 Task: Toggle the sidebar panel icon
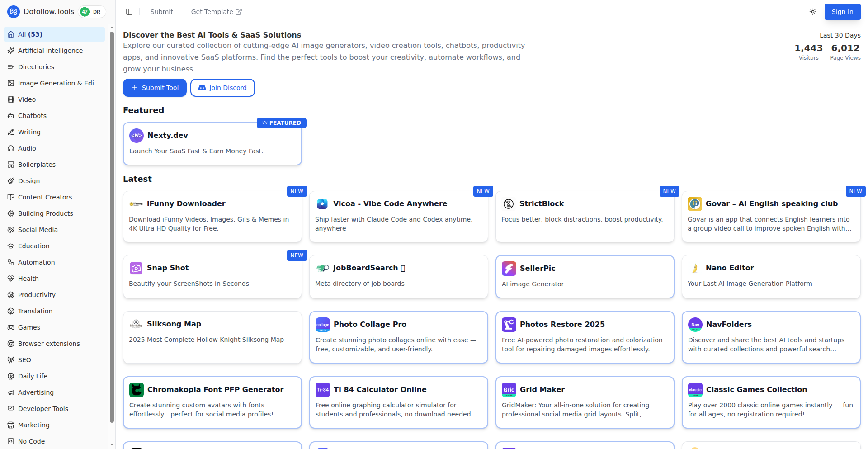[129, 12]
